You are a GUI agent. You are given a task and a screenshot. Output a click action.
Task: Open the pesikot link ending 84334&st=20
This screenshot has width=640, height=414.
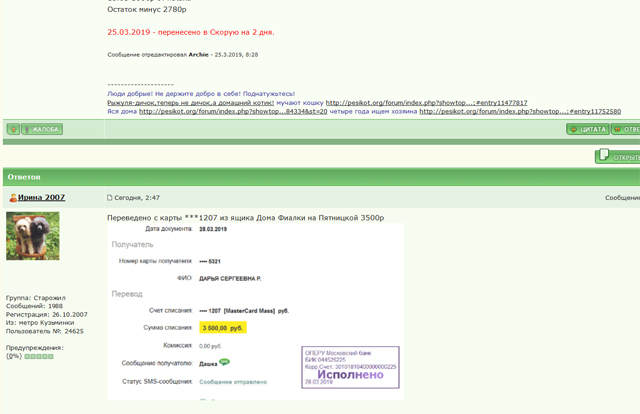(233, 111)
